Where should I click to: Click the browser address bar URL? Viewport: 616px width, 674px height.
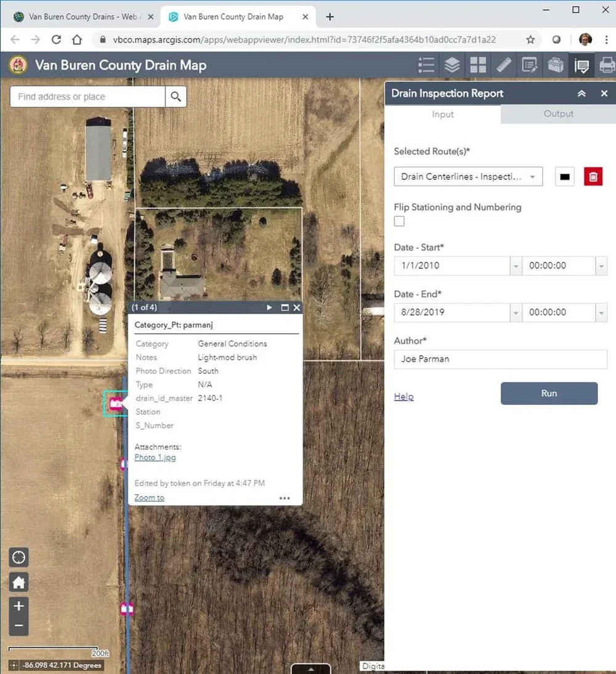click(x=304, y=40)
